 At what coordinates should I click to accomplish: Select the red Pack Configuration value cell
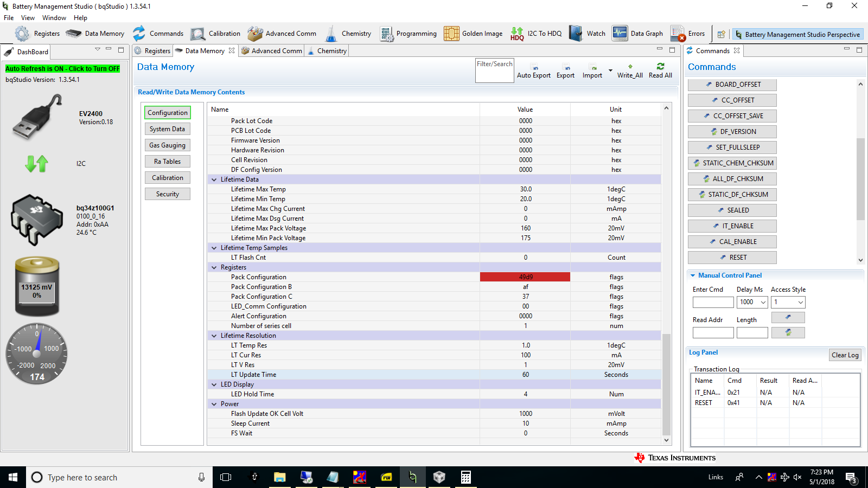click(x=525, y=277)
